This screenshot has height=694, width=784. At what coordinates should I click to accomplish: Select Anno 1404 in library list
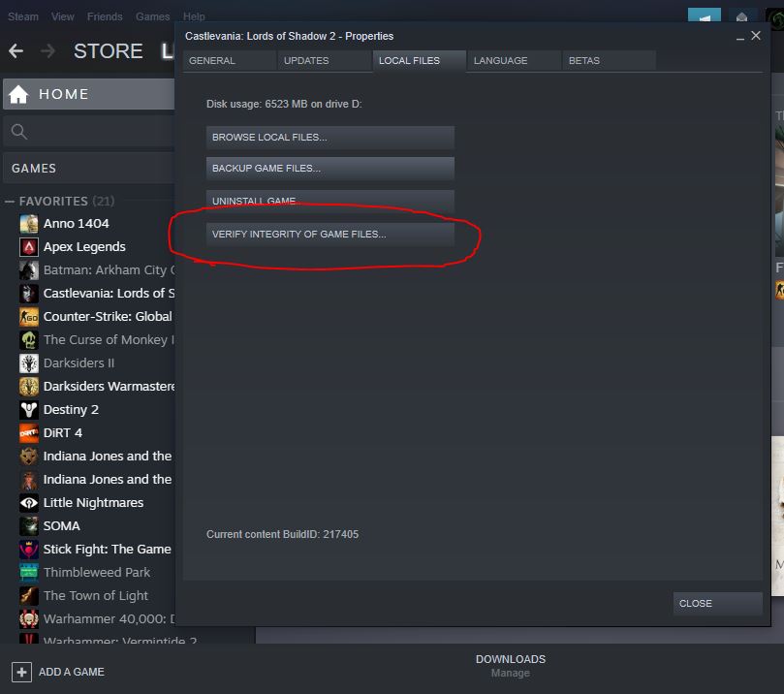click(76, 224)
